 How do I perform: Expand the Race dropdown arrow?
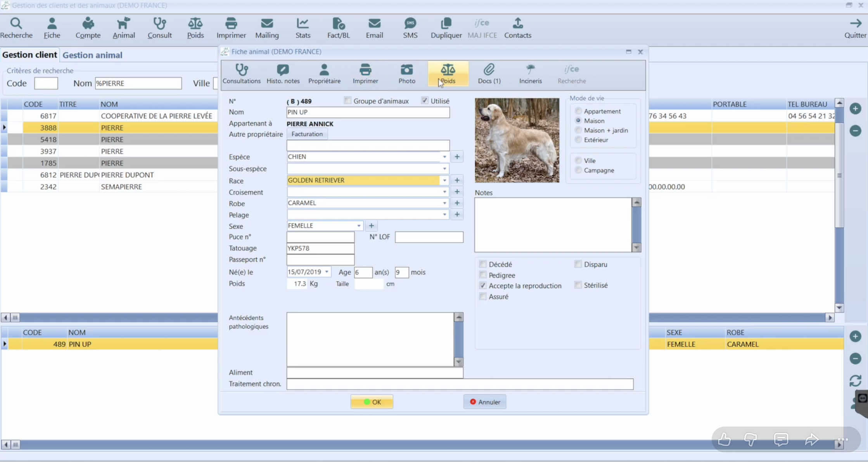444,180
